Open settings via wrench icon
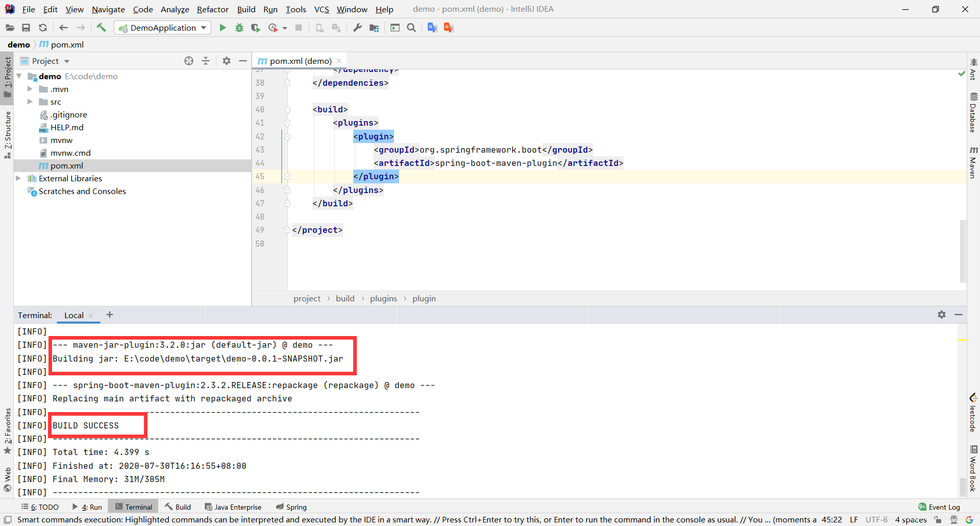The width and height of the screenshot is (980, 526). point(357,28)
